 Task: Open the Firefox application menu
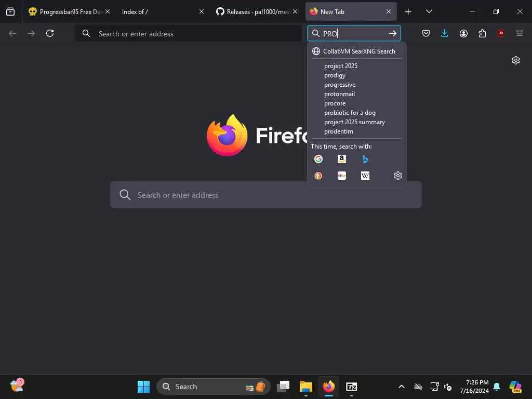(x=520, y=33)
